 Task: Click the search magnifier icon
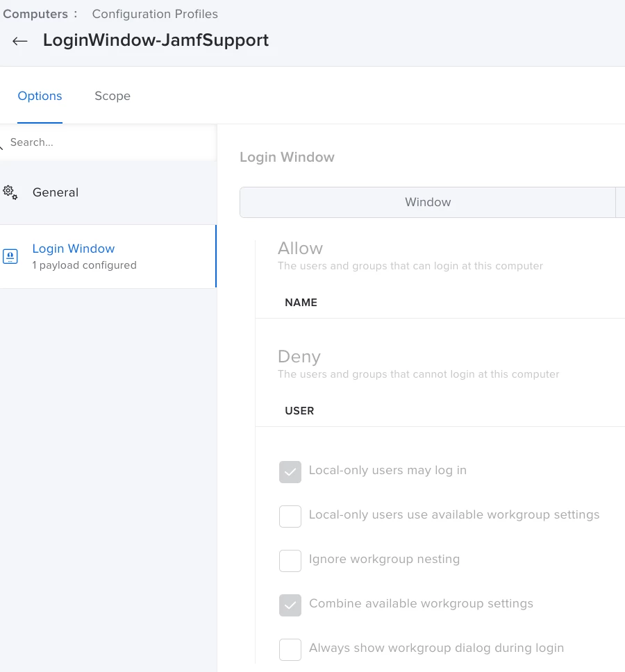pos(1,147)
